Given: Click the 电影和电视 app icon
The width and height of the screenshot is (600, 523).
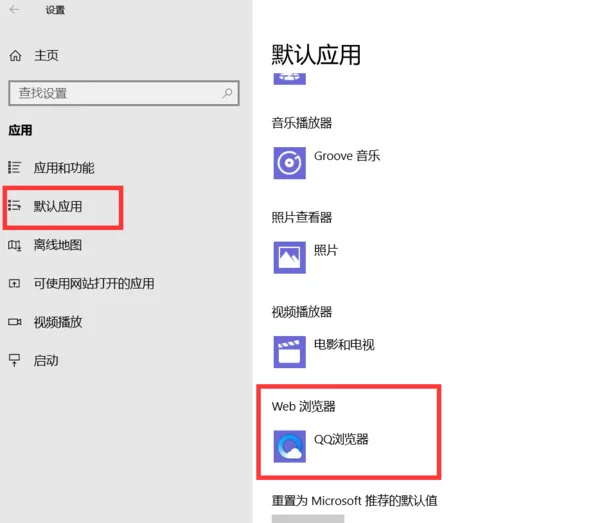Looking at the screenshot, I should (x=290, y=352).
